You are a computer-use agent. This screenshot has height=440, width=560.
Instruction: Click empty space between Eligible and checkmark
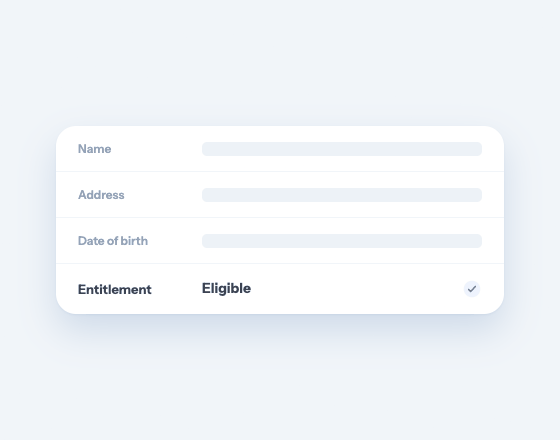357,289
